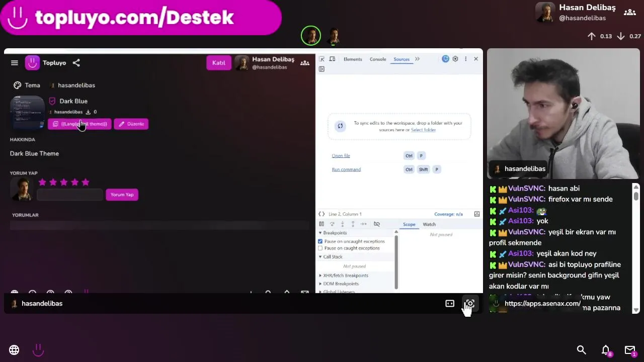644x362 pixels.
Task: Click the stream fit-width icon
Action: pyautogui.click(x=450, y=304)
